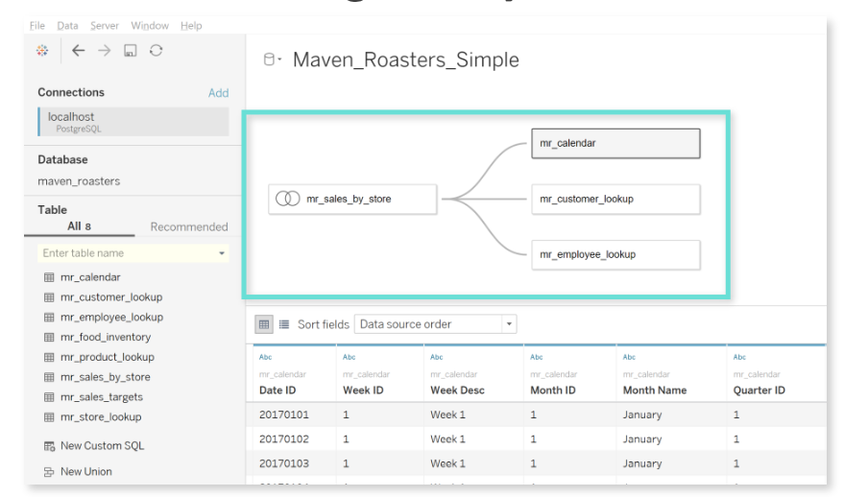The width and height of the screenshot is (868, 497).
Task: Open the data source dropdown caret beside title
Action: pyautogui.click(x=279, y=59)
